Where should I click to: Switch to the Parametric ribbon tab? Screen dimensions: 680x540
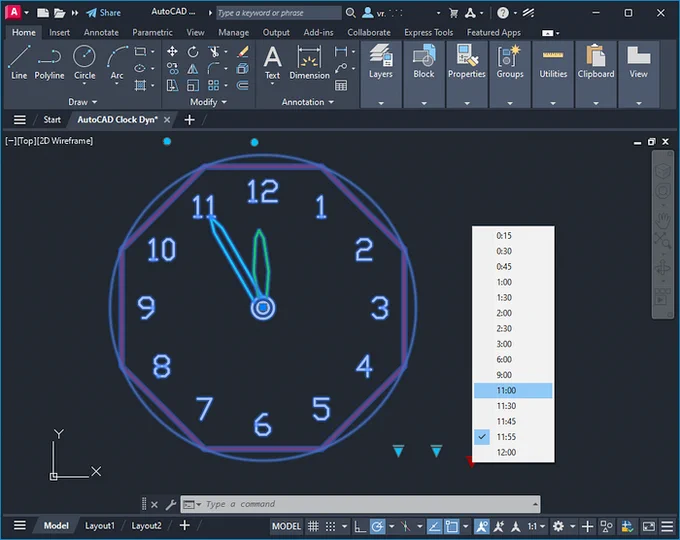point(152,33)
